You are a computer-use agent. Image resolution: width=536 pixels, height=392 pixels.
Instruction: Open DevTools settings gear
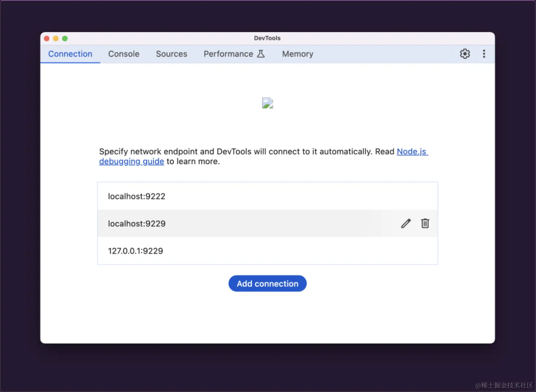[x=465, y=54]
